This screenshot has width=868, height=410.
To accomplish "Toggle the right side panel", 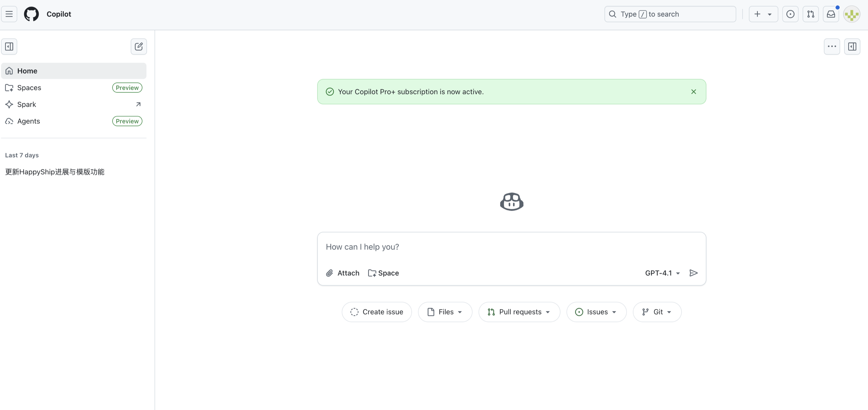I will pyautogui.click(x=852, y=46).
